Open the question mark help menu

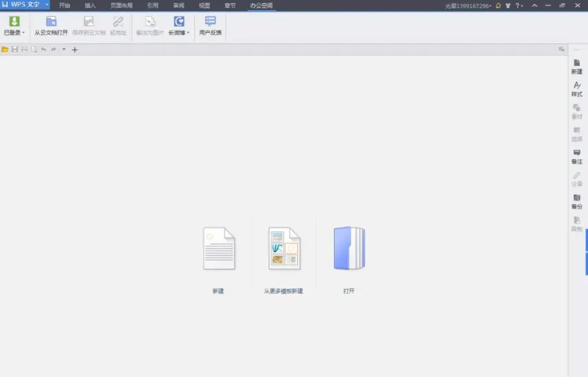click(x=519, y=5)
